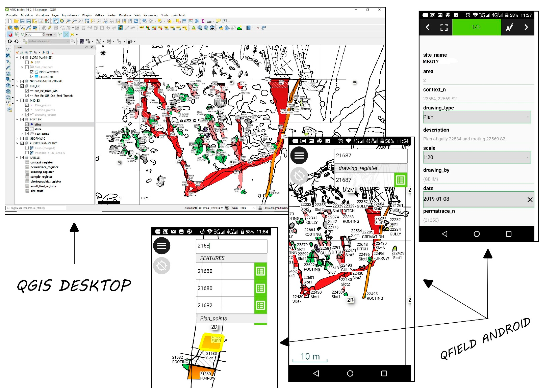
Task: Tap Android back button on attribute form
Action: 445,234
